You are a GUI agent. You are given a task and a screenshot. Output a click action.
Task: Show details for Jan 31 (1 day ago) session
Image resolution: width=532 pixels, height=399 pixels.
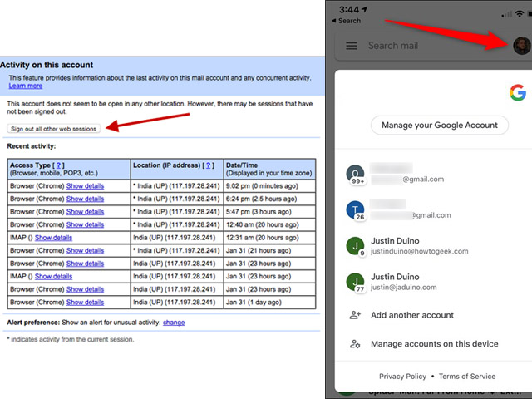pyautogui.click(x=85, y=303)
